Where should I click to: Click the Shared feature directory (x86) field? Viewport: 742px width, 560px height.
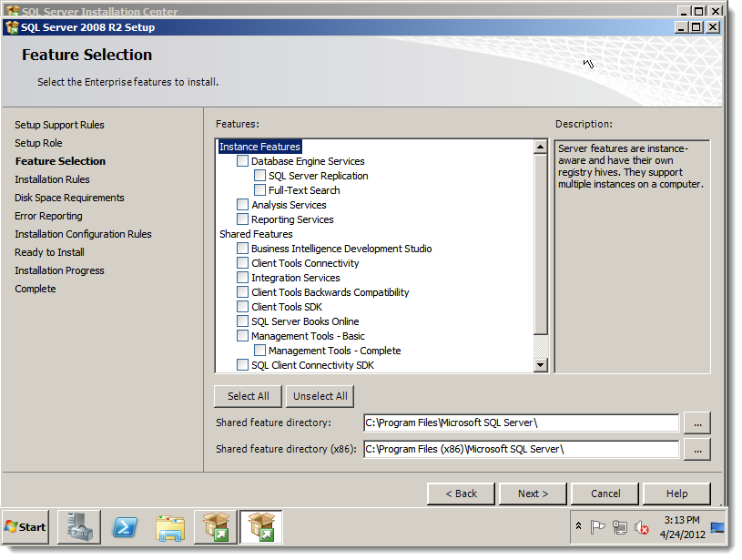coord(522,449)
